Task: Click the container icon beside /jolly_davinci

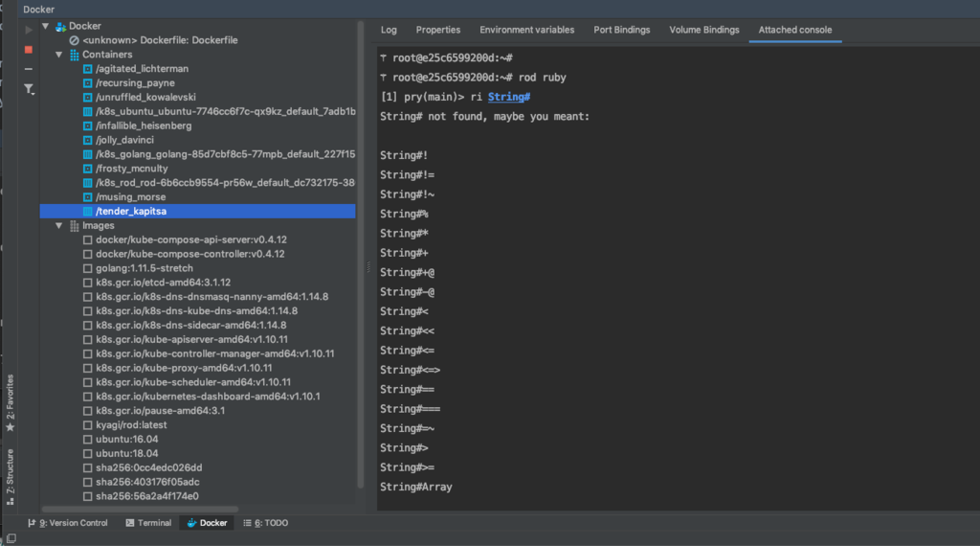Action: tap(87, 140)
